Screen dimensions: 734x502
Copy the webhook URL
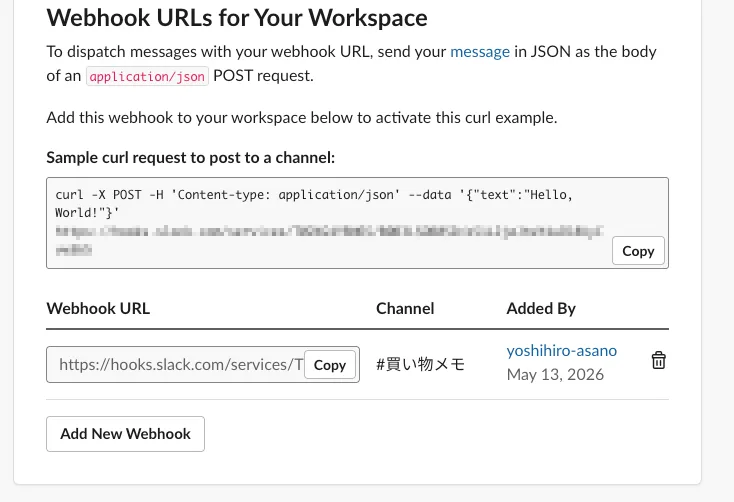330,365
